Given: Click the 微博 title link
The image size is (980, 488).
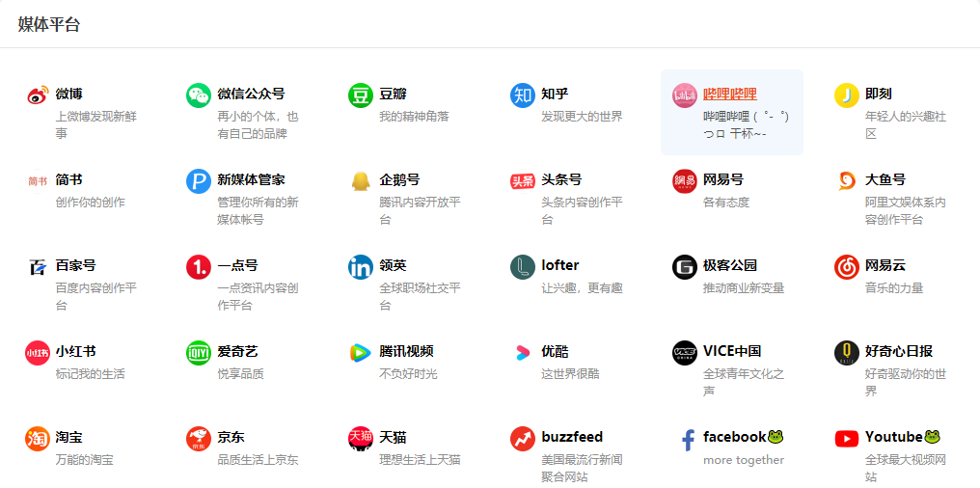Looking at the screenshot, I should click(68, 94).
